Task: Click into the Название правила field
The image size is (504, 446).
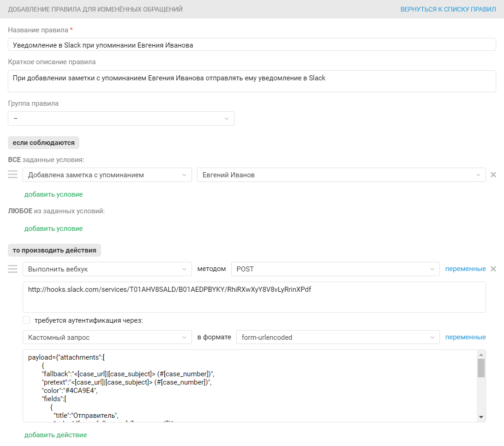Action: (x=252, y=45)
